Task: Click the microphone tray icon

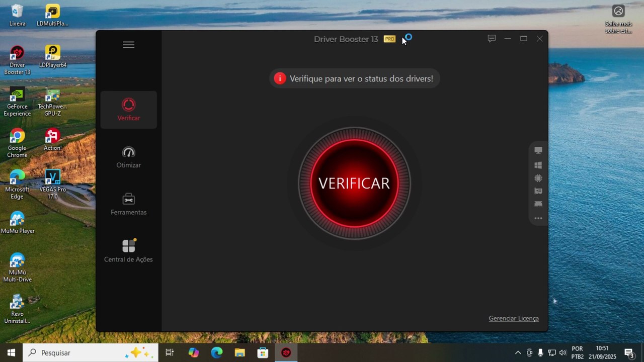Action: [540, 352]
